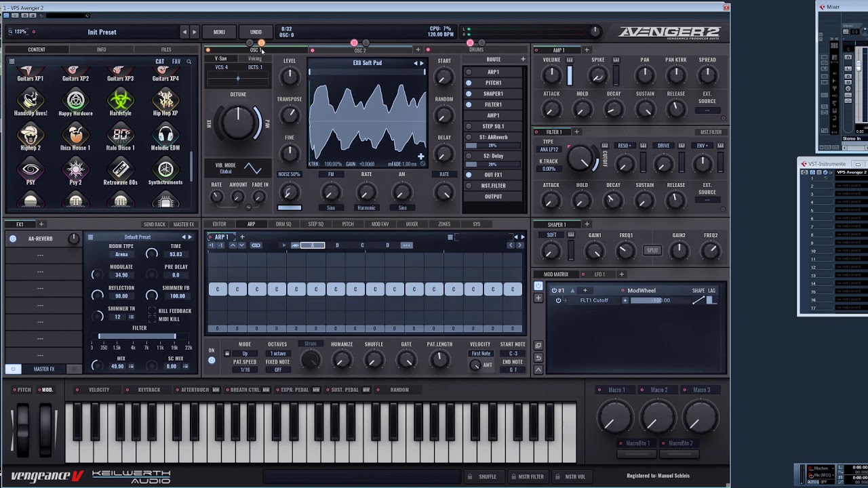Image resolution: width=868 pixels, height=488 pixels.
Task: Toggle the arpeggiator ON power button
Action: tap(212, 360)
